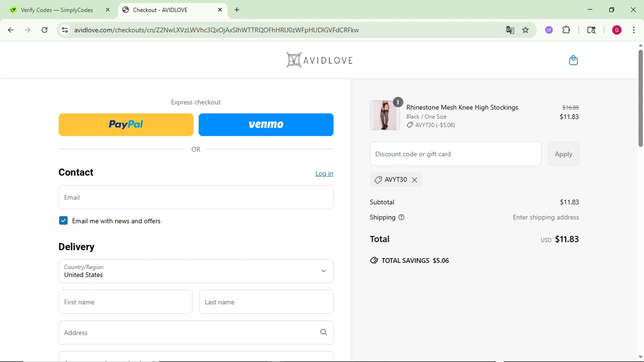Click the Subtotal $11.83 amount

pyautogui.click(x=569, y=202)
